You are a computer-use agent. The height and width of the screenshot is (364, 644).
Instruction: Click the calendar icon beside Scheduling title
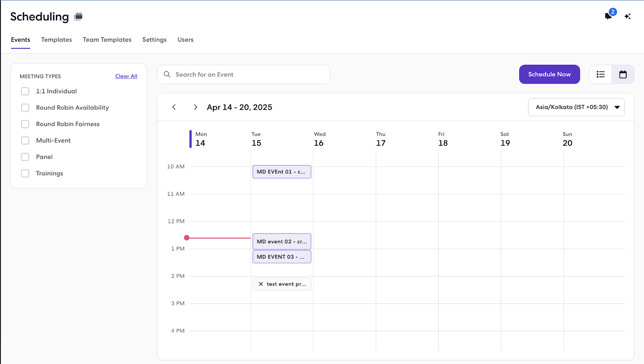[78, 16]
